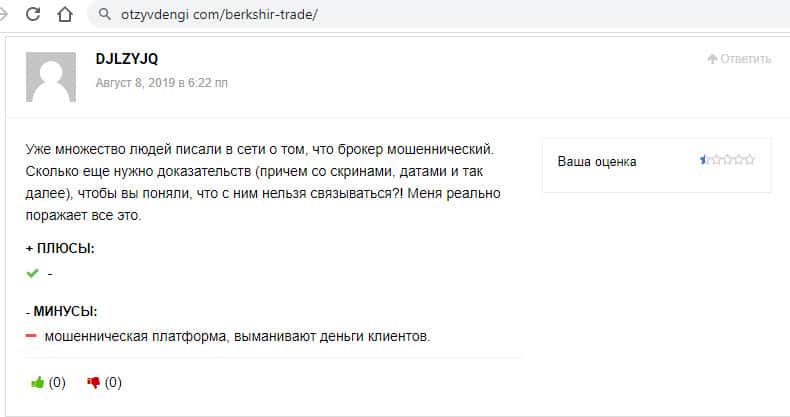Click the browser reload icon
Image resolution: width=790 pixels, height=417 pixels.
pos(36,15)
